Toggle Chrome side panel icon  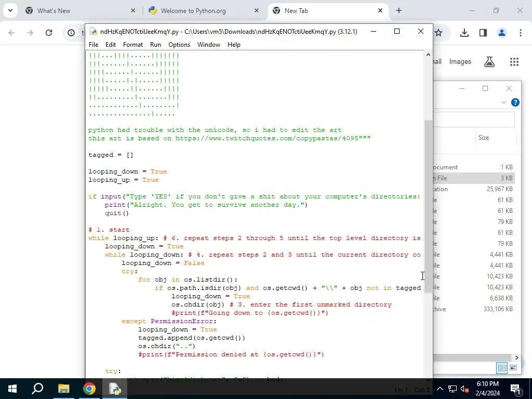(x=483, y=33)
